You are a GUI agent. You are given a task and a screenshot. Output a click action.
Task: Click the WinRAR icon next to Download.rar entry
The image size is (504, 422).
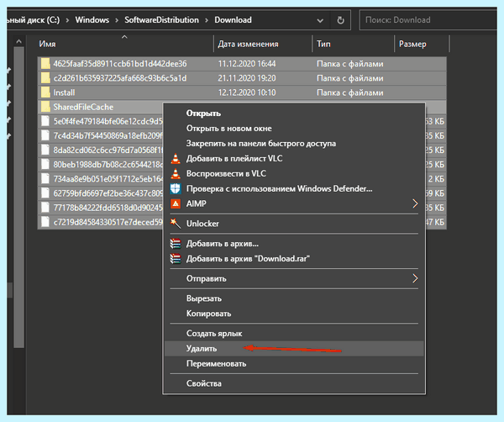[176, 258]
